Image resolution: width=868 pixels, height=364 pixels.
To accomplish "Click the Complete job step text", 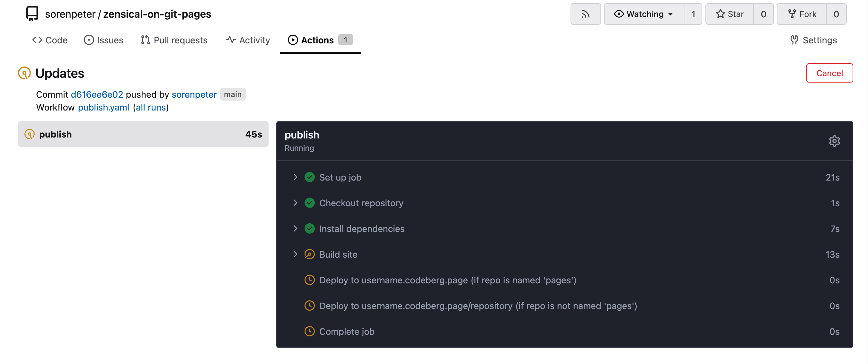I will pyautogui.click(x=347, y=331).
